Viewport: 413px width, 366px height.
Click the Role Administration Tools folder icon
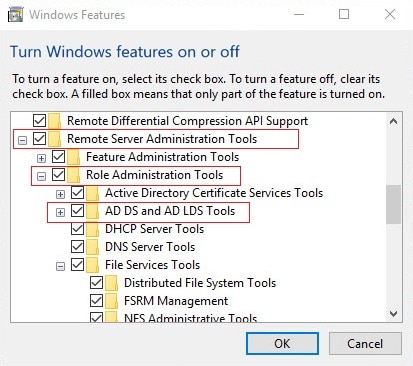coord(73,175)
